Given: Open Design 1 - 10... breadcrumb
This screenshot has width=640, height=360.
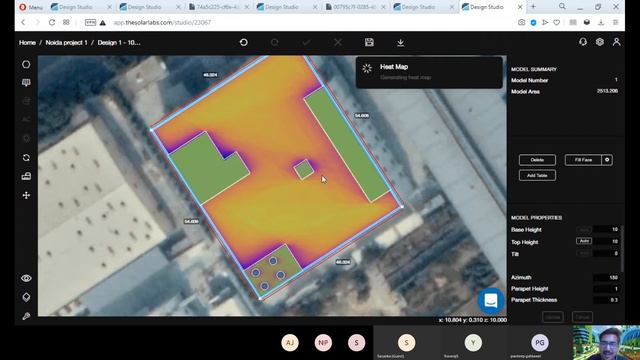Looking at the screenshot, I should click(118, 42).
